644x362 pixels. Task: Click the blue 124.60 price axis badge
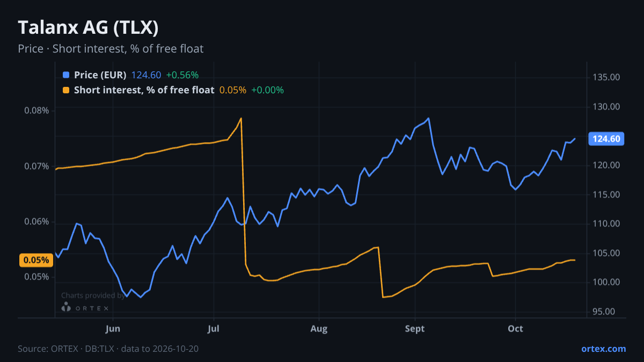point(606,139)
